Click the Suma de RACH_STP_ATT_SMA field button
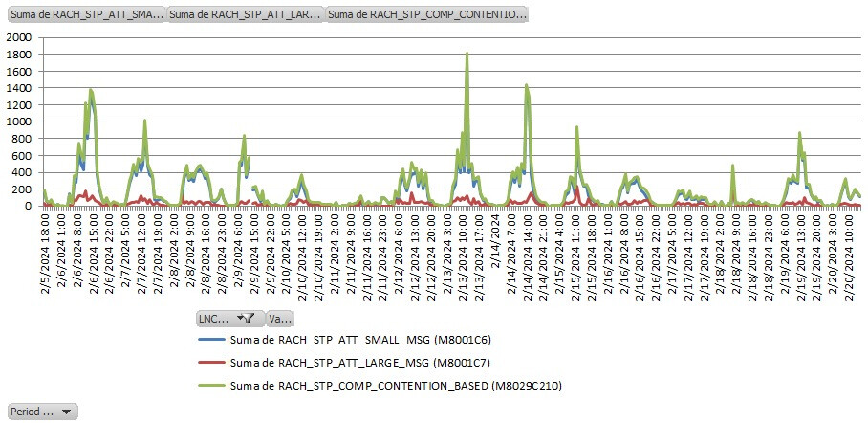Viewport: 868px width, 423px height. click(x=85, y=16)
